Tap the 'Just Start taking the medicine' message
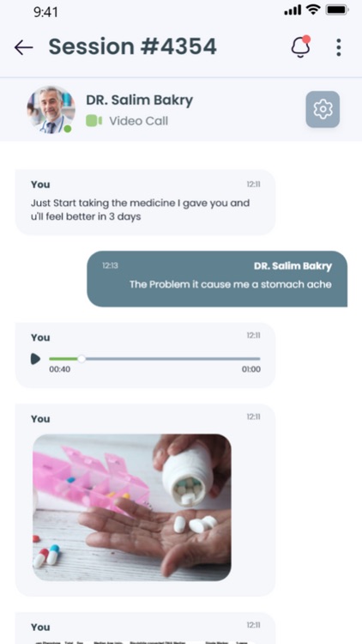The width and height of the screenshot is (362, 644). click(x=145, y=202)
